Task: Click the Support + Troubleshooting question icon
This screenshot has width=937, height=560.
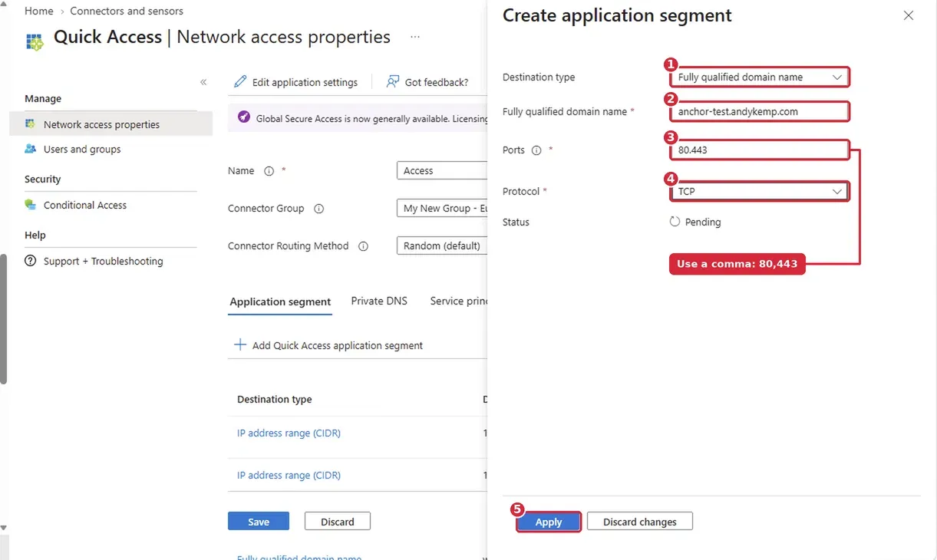Action: (x=31, y=261)
